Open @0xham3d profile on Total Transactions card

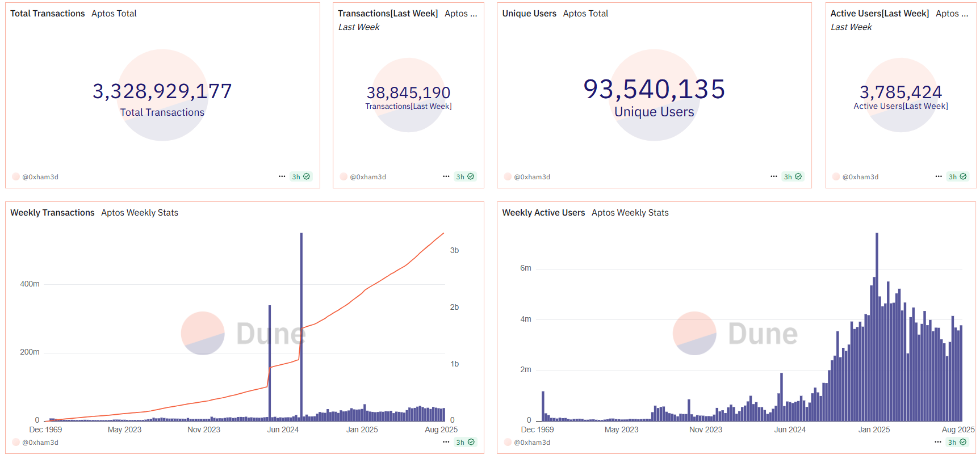pos(35,177)
